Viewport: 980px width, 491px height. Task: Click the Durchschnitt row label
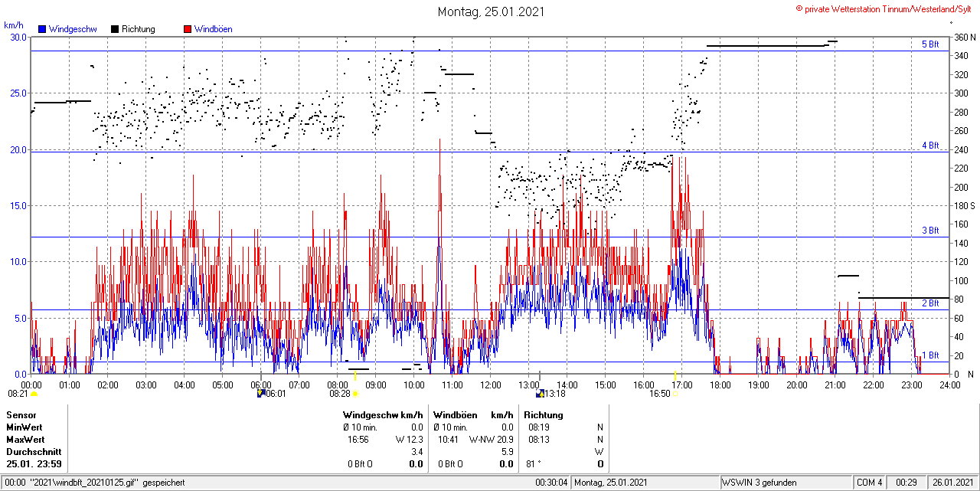[x=34, y=452]
